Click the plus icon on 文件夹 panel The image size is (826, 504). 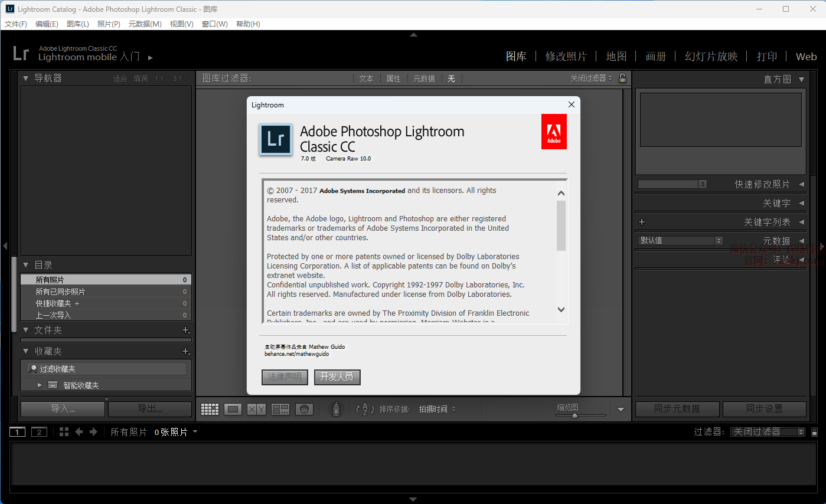[x=185, y=330]
